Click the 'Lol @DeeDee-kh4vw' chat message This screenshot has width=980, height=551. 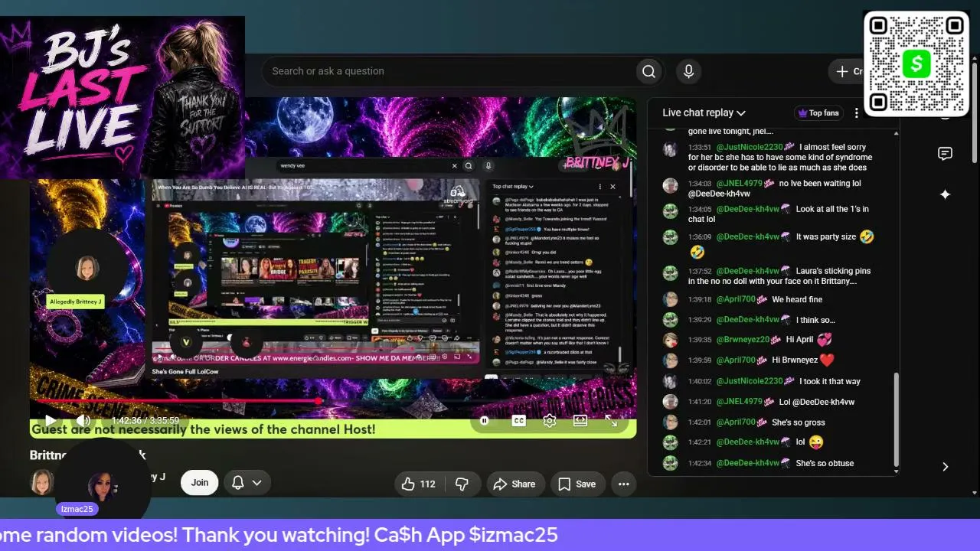[x=817, y=402]
